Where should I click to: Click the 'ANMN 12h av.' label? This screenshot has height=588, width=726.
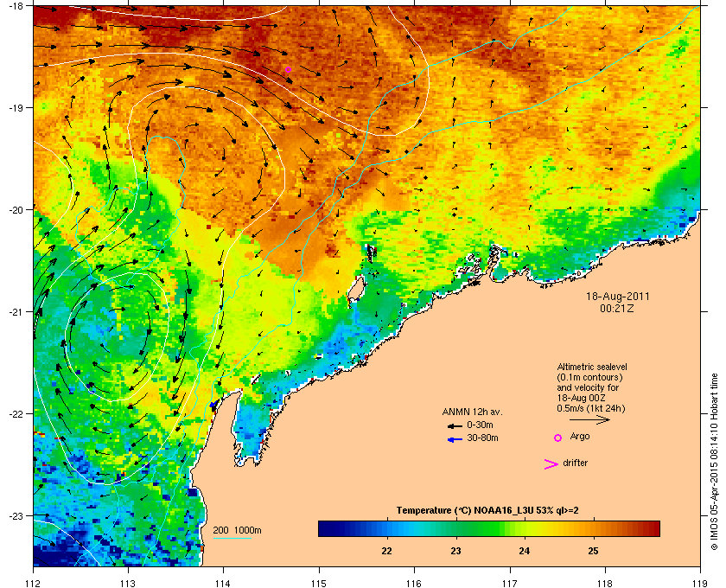pyautogui.click(x=472, y=412)
